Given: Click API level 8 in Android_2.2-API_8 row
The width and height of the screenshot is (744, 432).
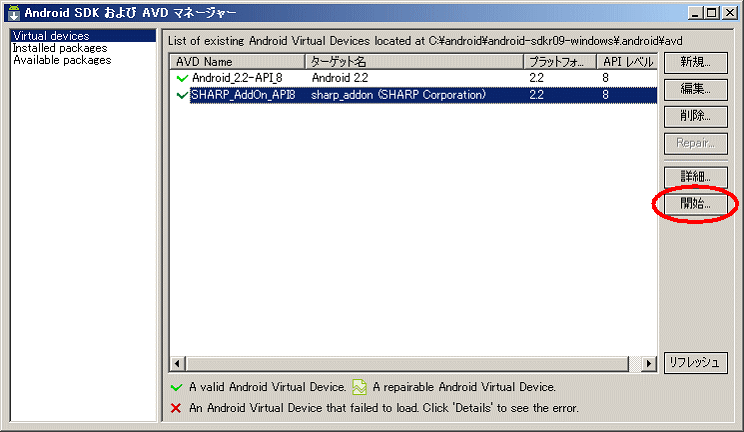Looking at the screenshot, I should (605, 78).
